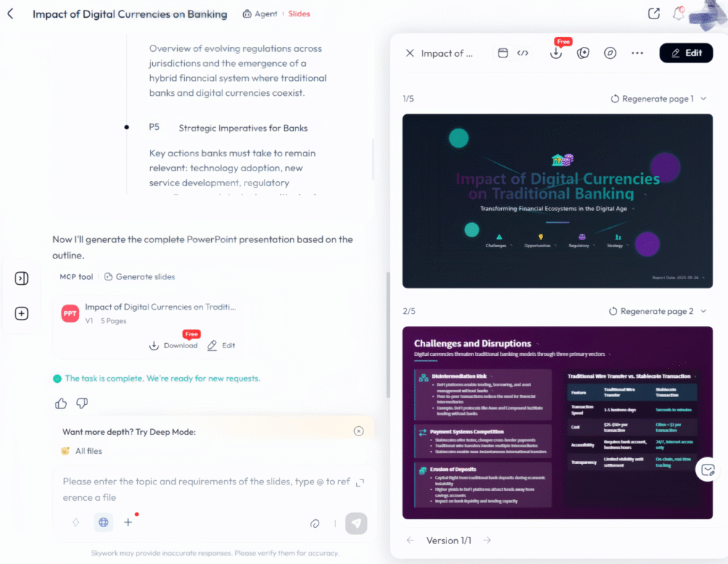The height and width of the screenshot is (564, 728).
Task: Select the Agent tab in header
Action: [259, 13]
